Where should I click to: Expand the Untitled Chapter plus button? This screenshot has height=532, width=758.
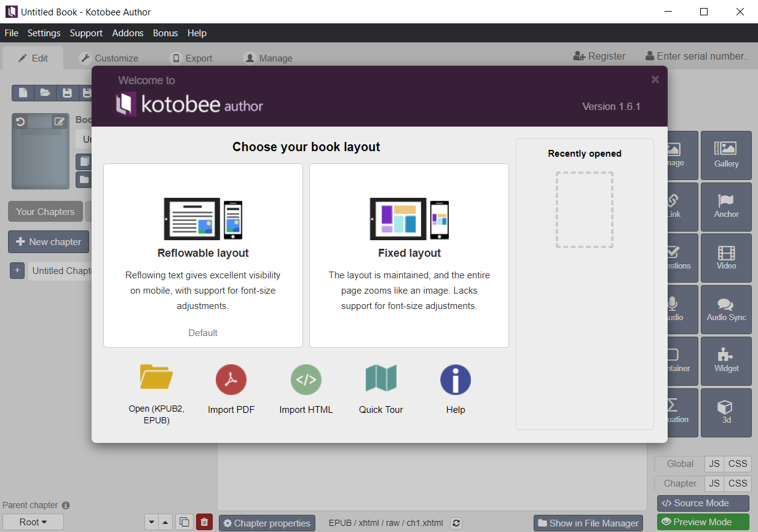17,271
